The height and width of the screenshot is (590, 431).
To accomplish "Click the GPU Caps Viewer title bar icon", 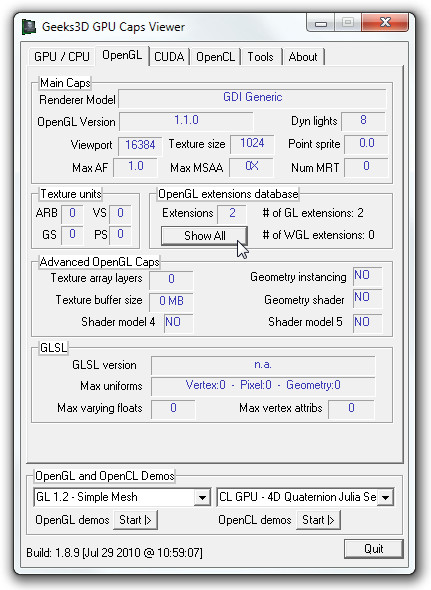I will [x=29, y=27].
